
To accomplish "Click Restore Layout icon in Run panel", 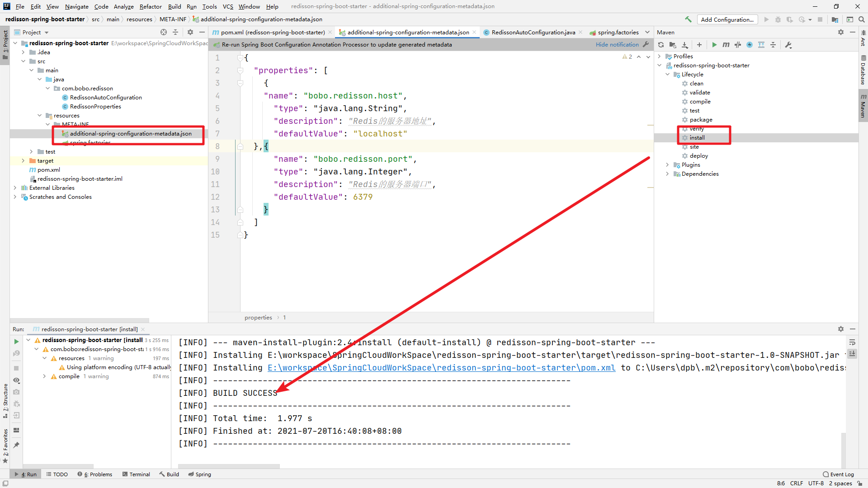I will pyautogui.click(x=16, y=430).
